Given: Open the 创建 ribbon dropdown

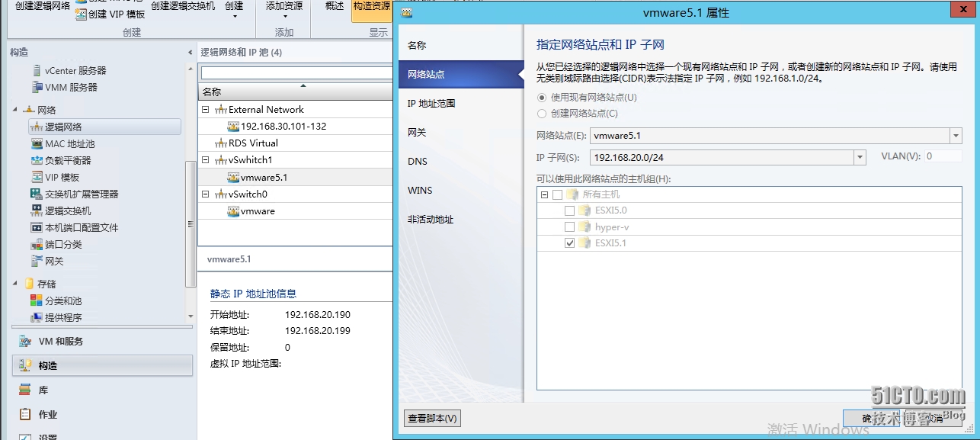Looking at the screenshot, I should coord(234,10).
